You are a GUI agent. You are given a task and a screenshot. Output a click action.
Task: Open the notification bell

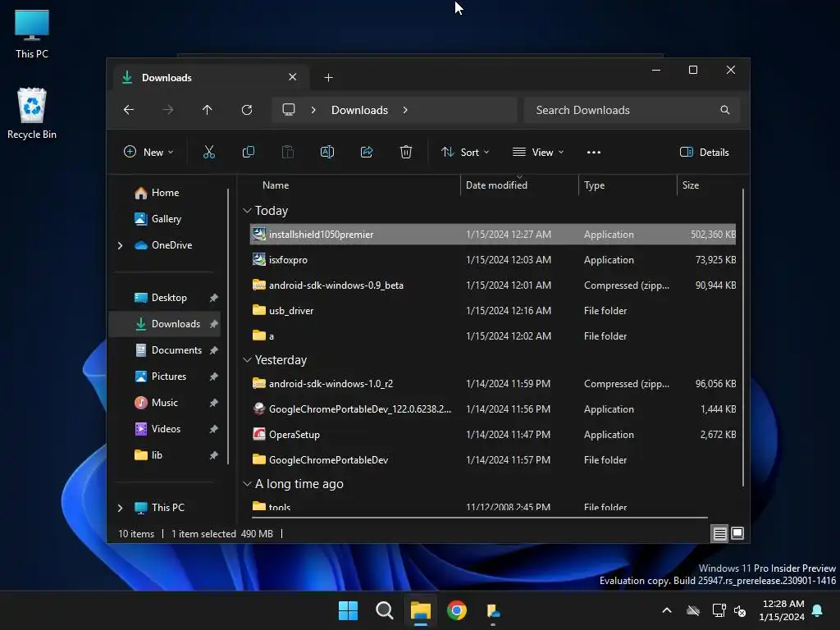[x=818, y=610]
